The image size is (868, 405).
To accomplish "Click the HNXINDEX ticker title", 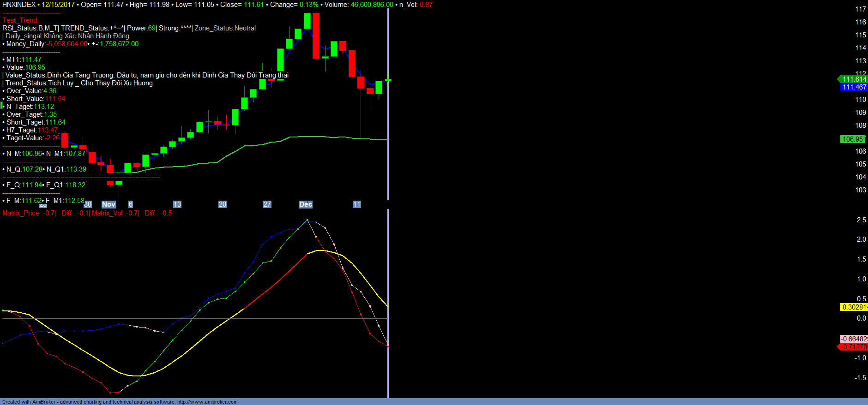I will [x=19, y=5].
